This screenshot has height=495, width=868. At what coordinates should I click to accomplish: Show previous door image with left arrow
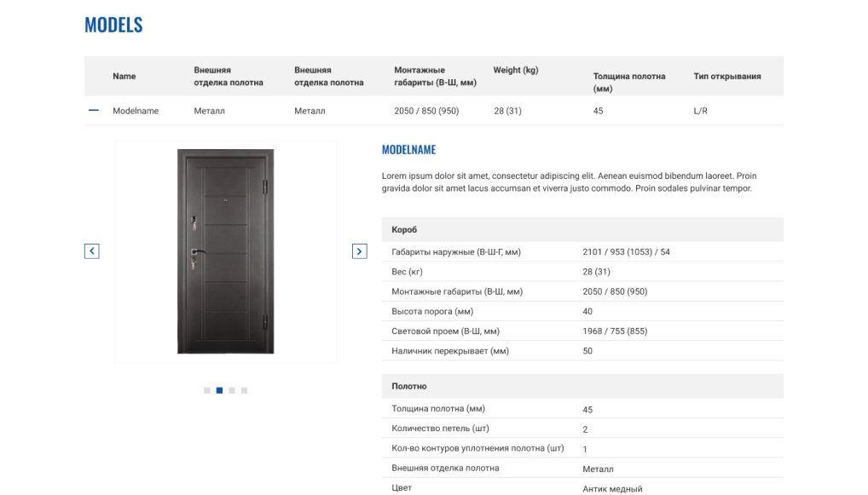click(92, 251)
